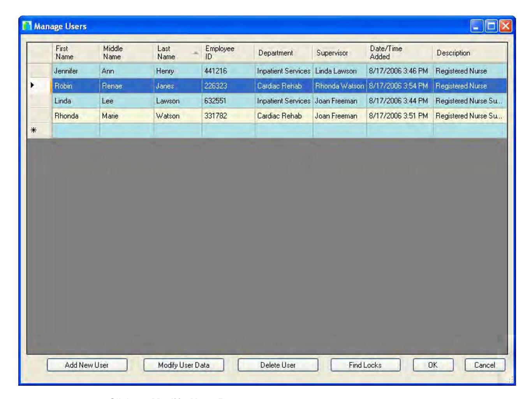Click the 8/17/2006 3:51 PM cell
This screenshot has height=399, width=532.
400,116
